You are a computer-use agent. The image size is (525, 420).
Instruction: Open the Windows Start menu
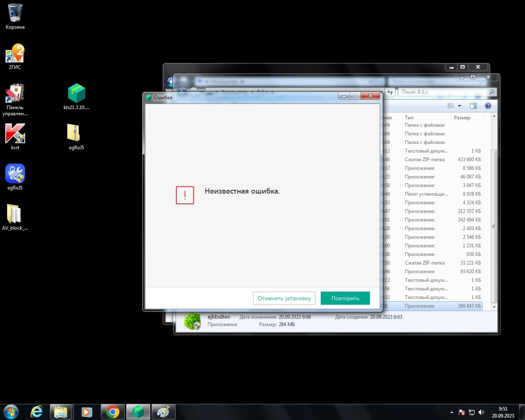(x=10, y=412)
